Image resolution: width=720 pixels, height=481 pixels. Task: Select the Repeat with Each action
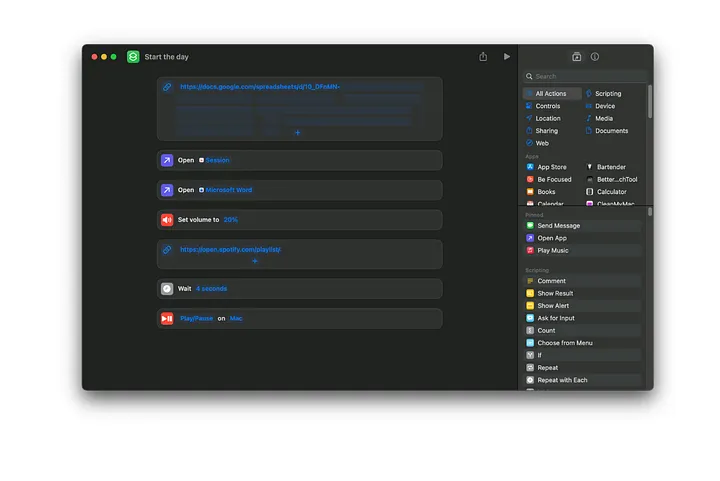coord(583,380)
